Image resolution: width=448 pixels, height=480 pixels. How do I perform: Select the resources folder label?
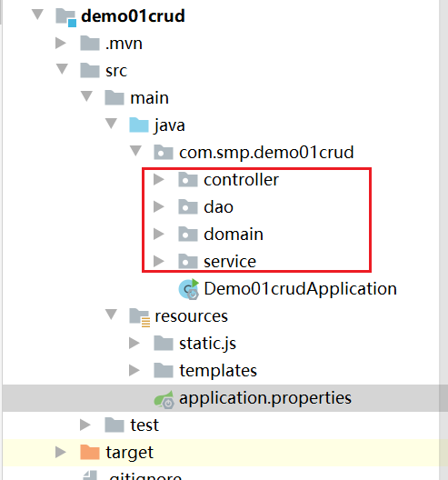click(191, 316)
